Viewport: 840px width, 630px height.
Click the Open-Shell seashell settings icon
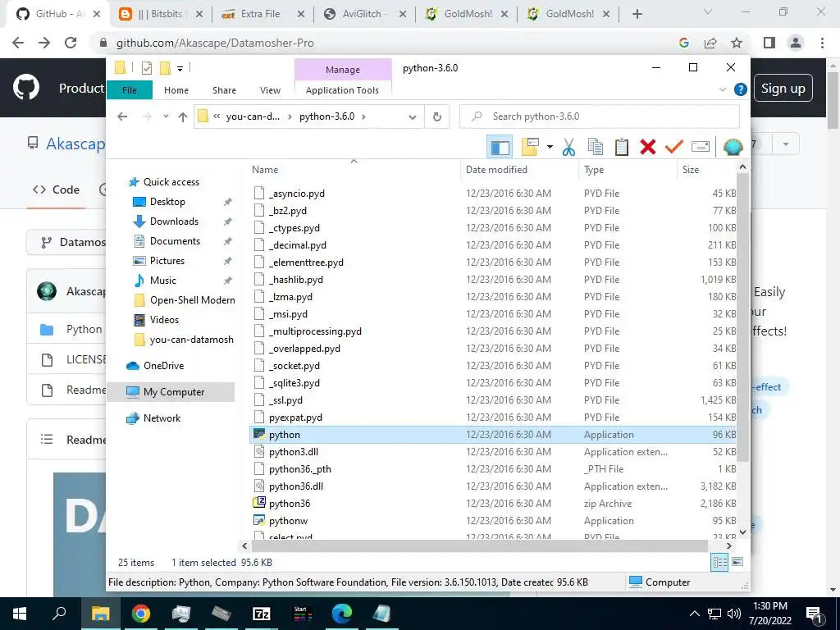(733, 146)
